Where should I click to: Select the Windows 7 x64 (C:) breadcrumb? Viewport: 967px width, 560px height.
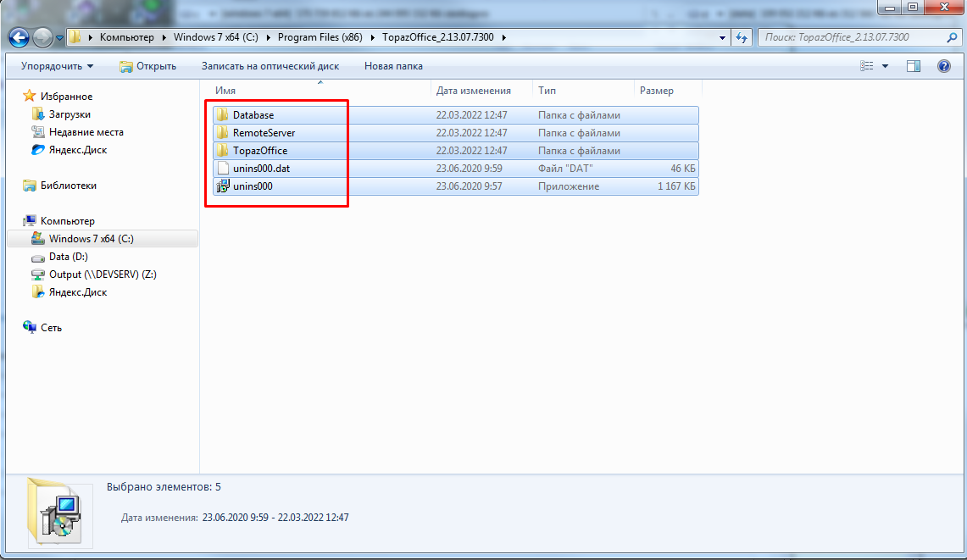pos(216,37)
